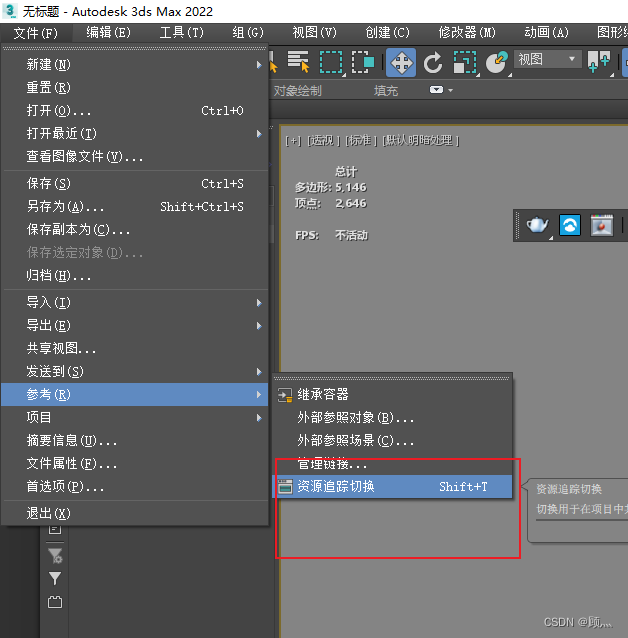Toggle Window/Crossing selection icon

click(362, 62)
